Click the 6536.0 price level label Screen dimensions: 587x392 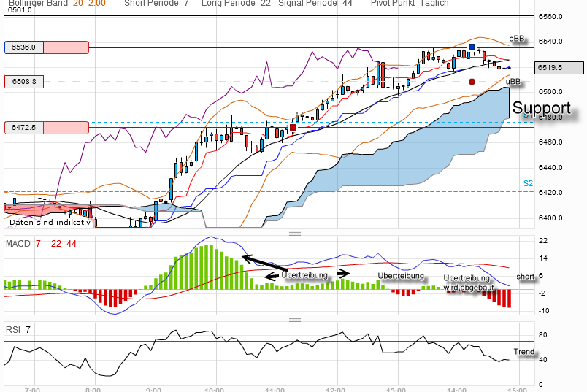[x=24, y=47]
